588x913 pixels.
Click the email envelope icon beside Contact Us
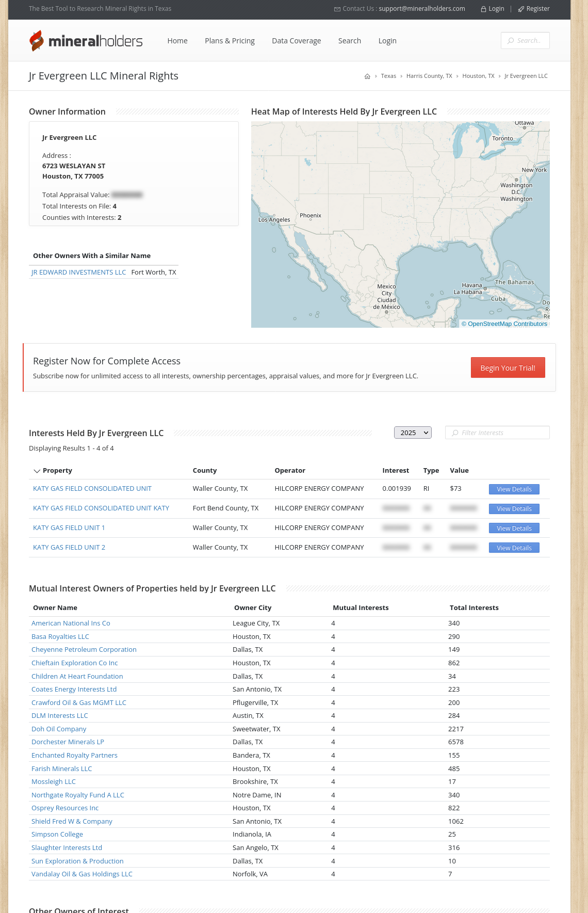pos(337,9)
